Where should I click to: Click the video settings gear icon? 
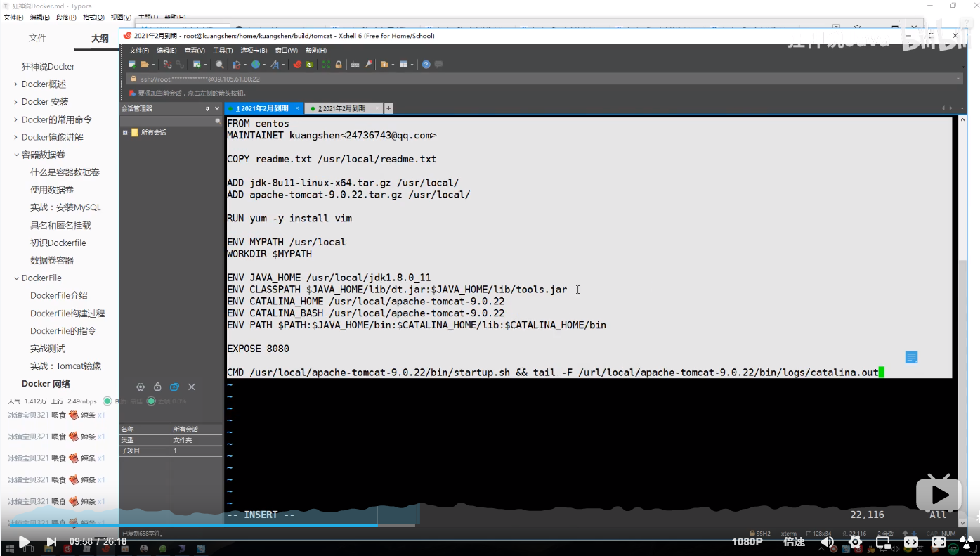click(x=855, y=542)
